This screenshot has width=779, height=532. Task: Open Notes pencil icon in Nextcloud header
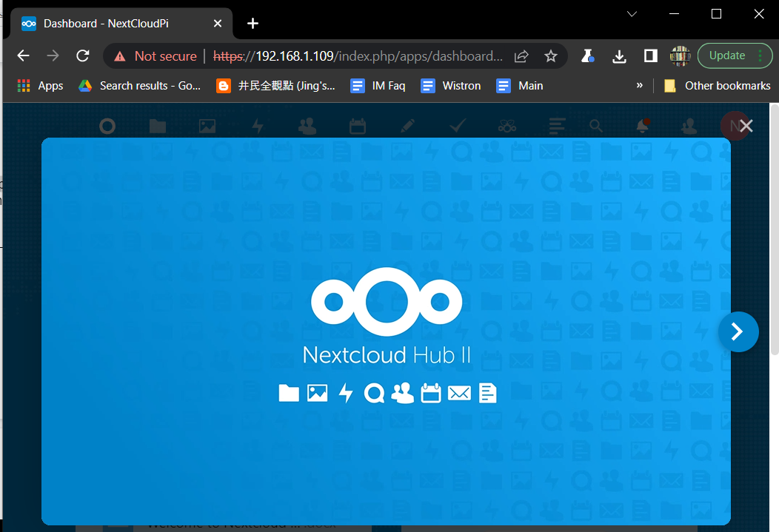coord(407,126)
